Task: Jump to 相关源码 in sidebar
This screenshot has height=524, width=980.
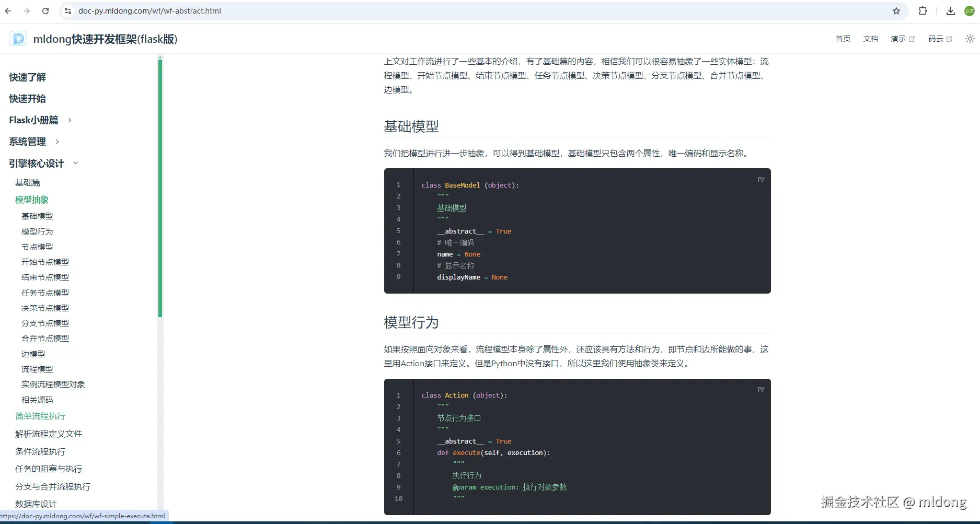Action: (37, 400)
